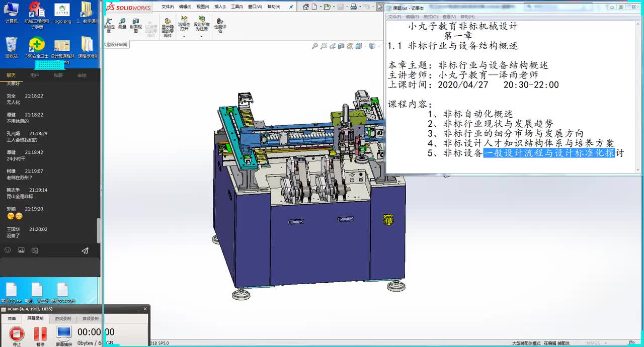Image resolution: width=644 pixels, height=347 pixels.
Task: Switch to oCam Audio Recording (音频录制) tab
Action: (91, 318)
